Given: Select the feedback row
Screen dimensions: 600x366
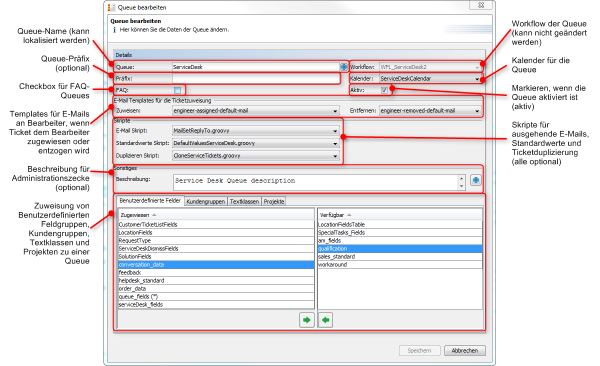Looking at the screenshot, I should click(x=216, y=273).
